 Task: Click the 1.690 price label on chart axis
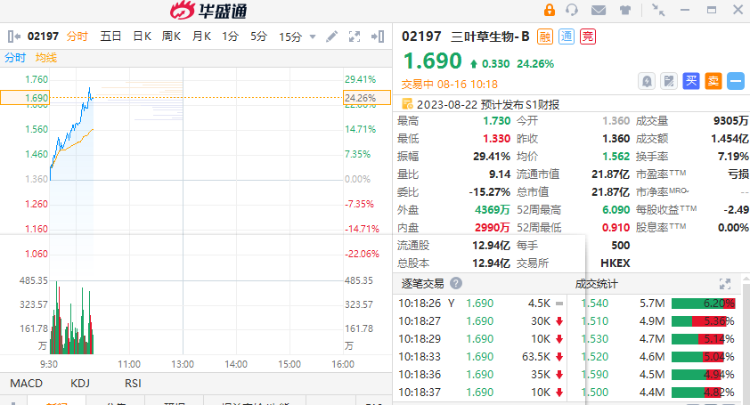25,98
